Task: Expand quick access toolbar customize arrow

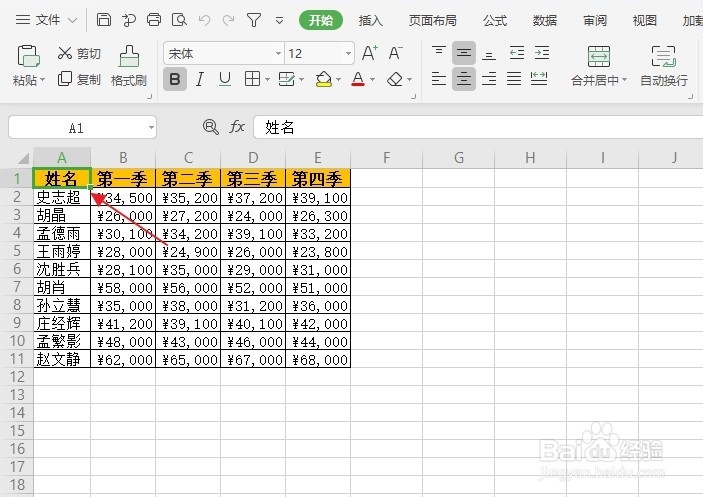Action: (279, 21)
